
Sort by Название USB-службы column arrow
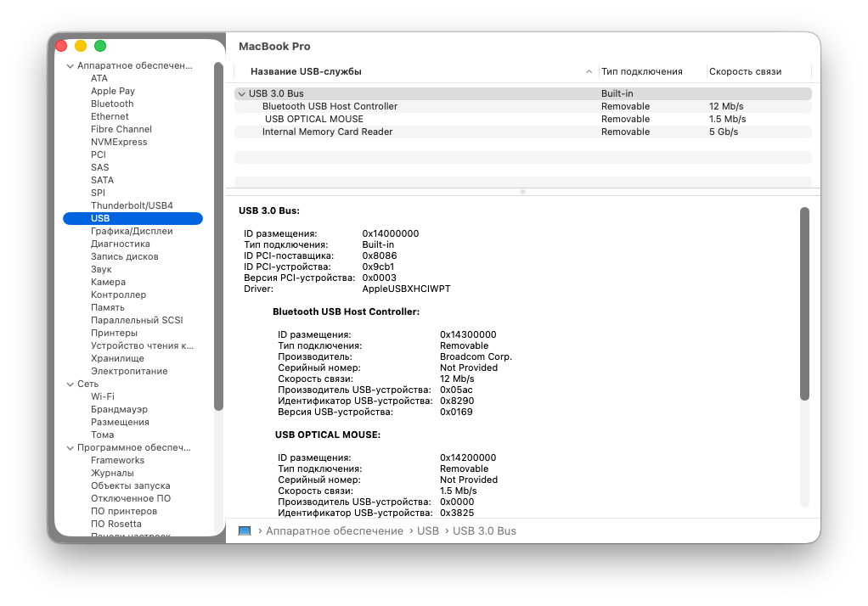click(x=589, y=71)
